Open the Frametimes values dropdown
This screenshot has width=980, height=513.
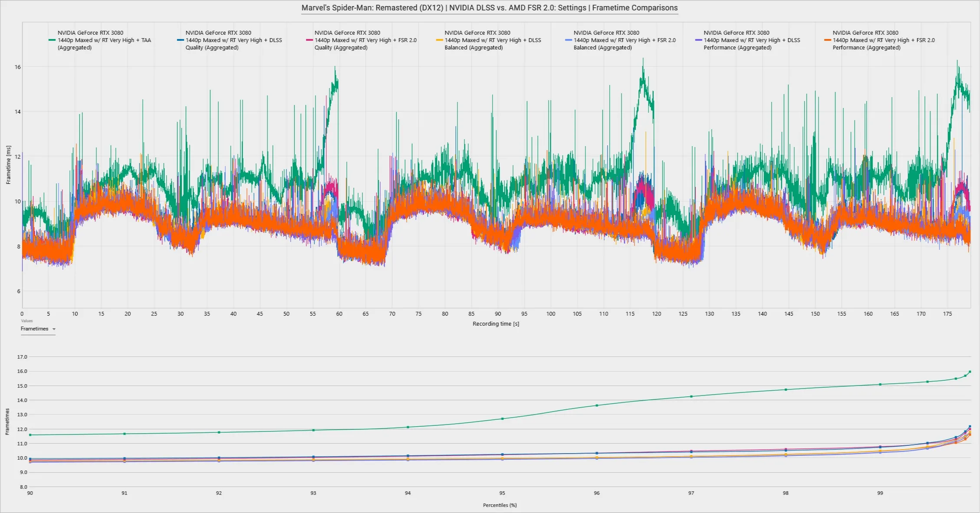38,329
